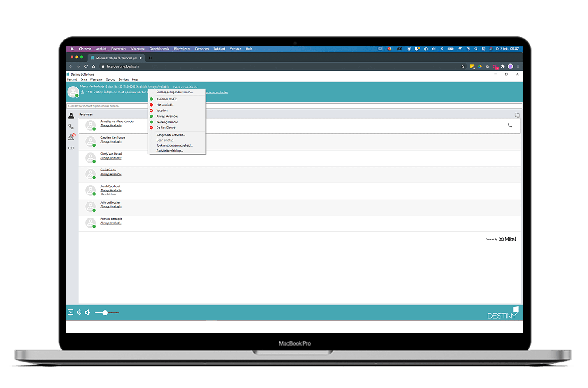This screenshot has height=388, width=588.
Task: Click the warning triangle icon in the header
Action: point(82,92)
